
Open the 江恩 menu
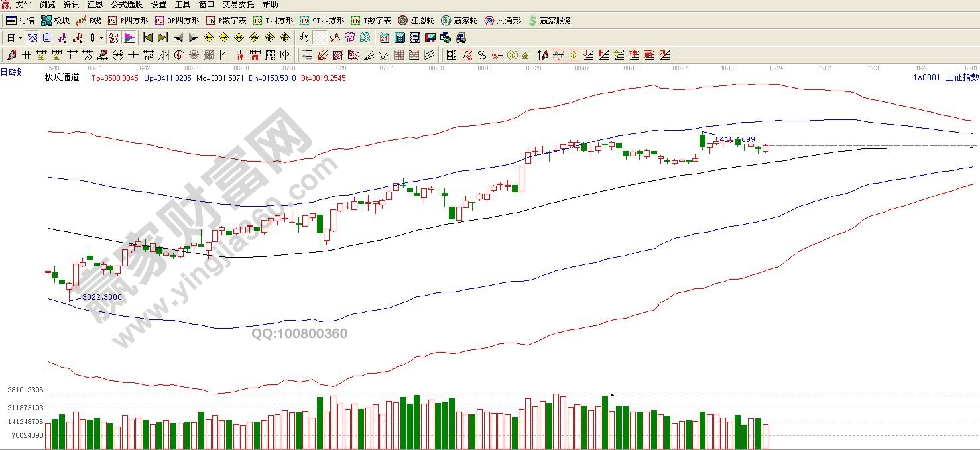pyautogui.click(x=95, y=5)
